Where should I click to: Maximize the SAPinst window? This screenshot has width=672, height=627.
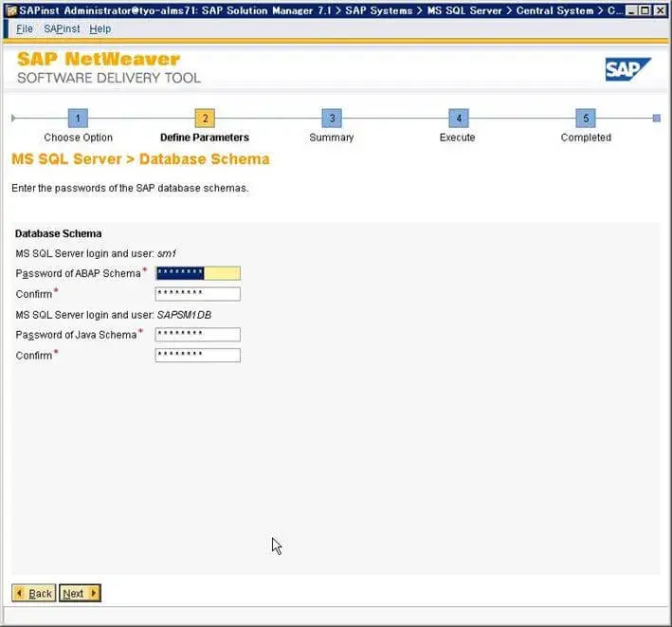(645, 10)
